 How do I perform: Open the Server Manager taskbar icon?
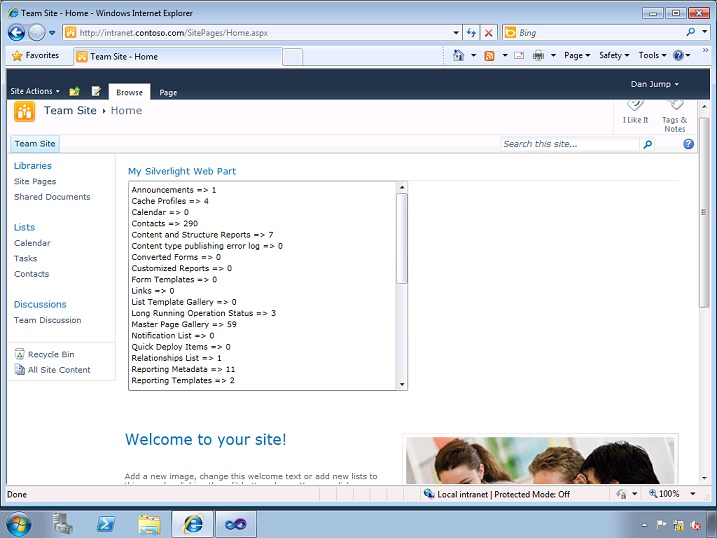point(62,524)
